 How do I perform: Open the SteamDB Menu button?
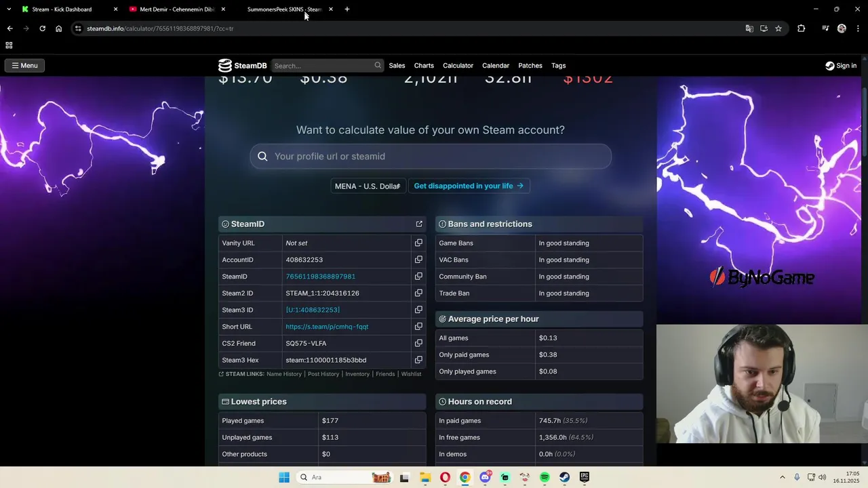[x=24, y=66]
